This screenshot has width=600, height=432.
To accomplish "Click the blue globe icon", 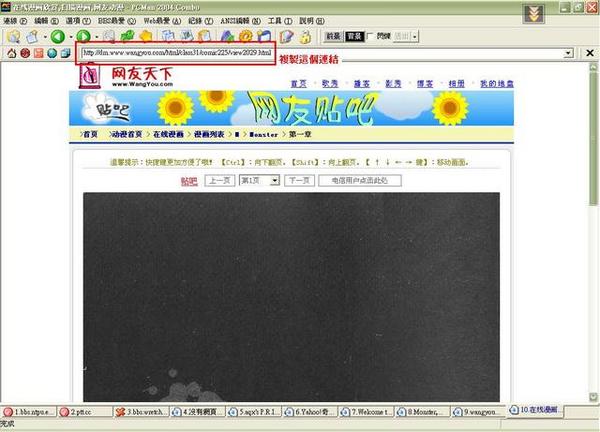I will (x=52, y=53).
